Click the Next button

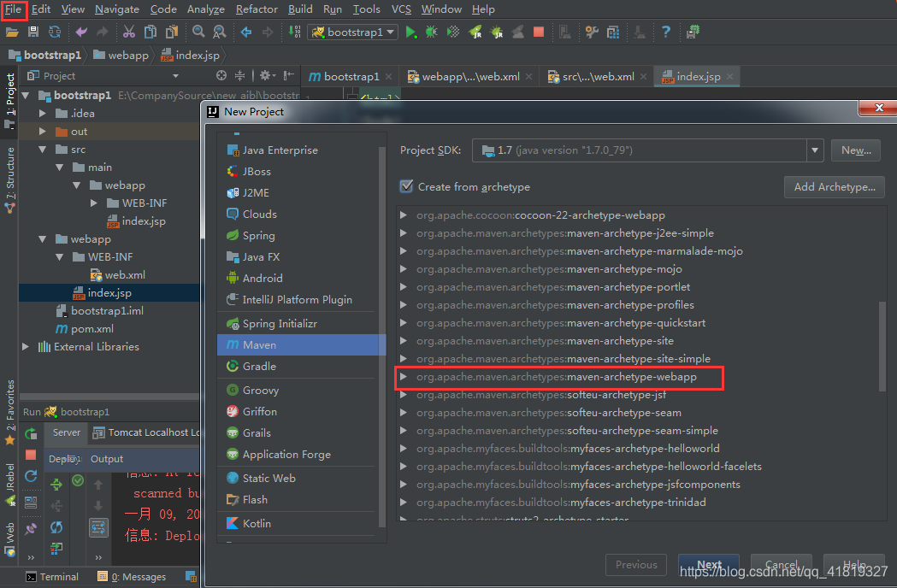coord(709,565)
